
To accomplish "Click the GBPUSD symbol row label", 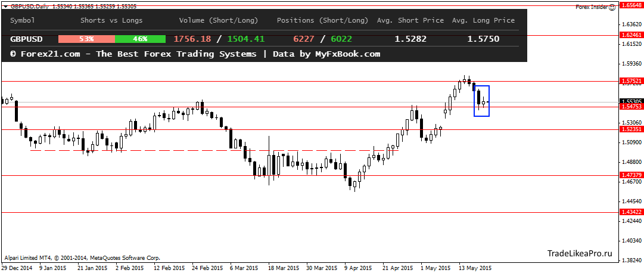I will [26, 39].
